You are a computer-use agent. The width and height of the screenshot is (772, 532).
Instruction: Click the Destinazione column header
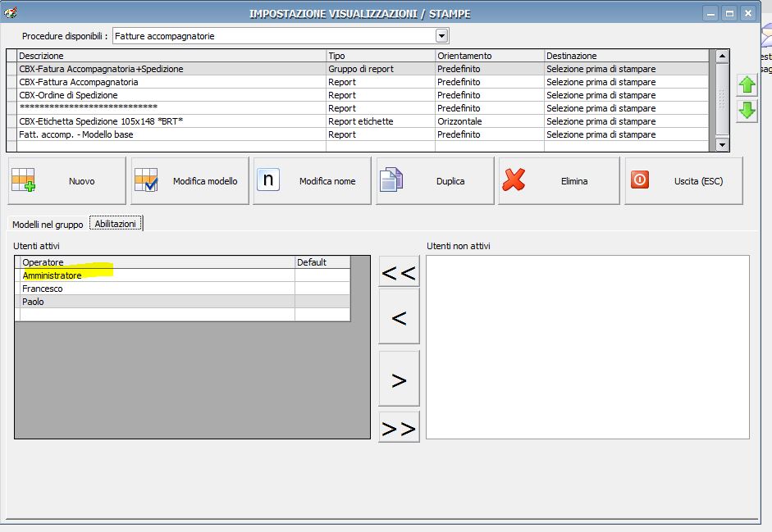(627, 56)
